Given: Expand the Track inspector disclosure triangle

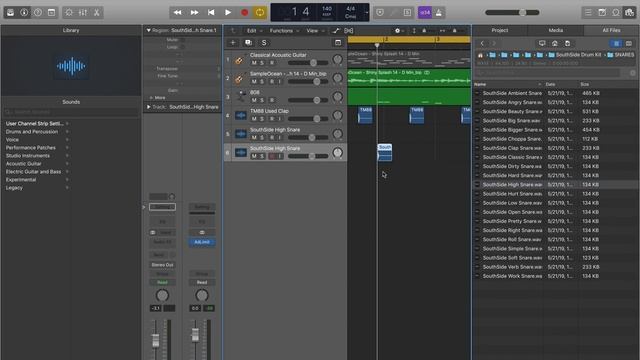Looking at the screenshot, I should (x=149, y=107).
